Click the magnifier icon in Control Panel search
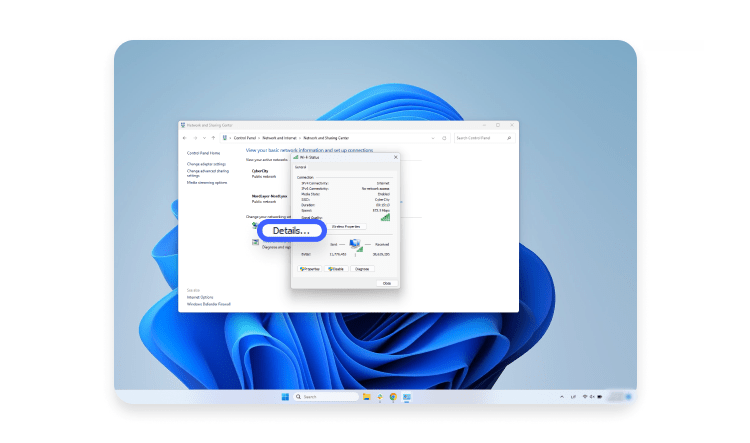This screenshot has width=750, height=443. 509,138
